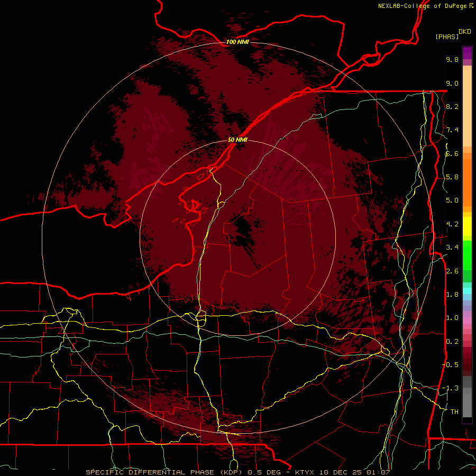Click the 1.0 scale value
This screenshot has height=476, width=476.
click(x=452, y=318)
